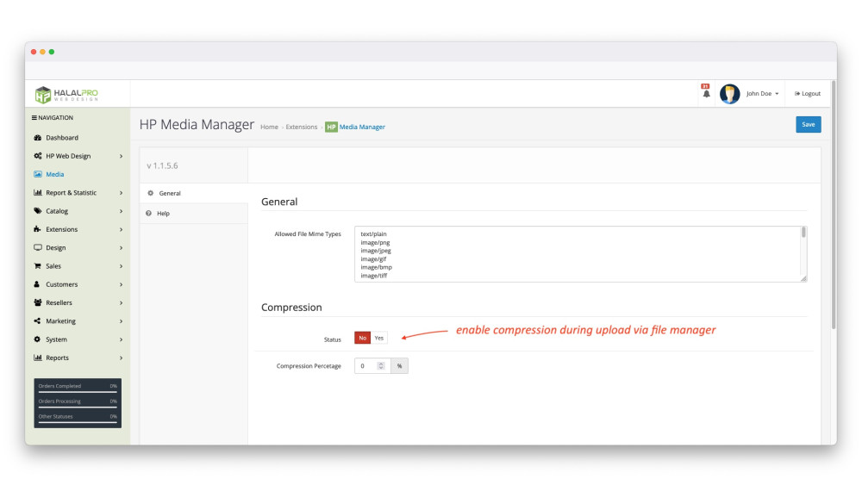The image size is (862, 504).
Task: Open Dashboard from the sidebar
Action: [x=61, y=138]
